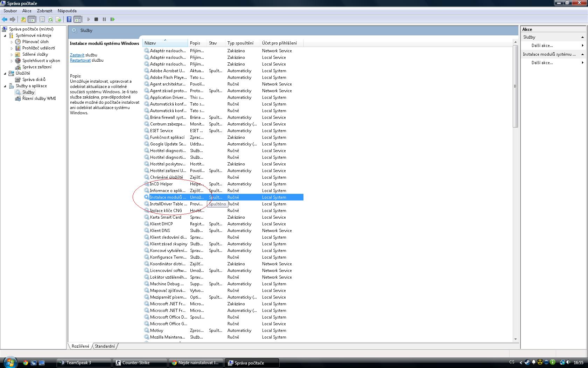The width and height of the screenshot is (588, 368).
Task: Go up one level using the folder icon
Action: pos(23,19)
